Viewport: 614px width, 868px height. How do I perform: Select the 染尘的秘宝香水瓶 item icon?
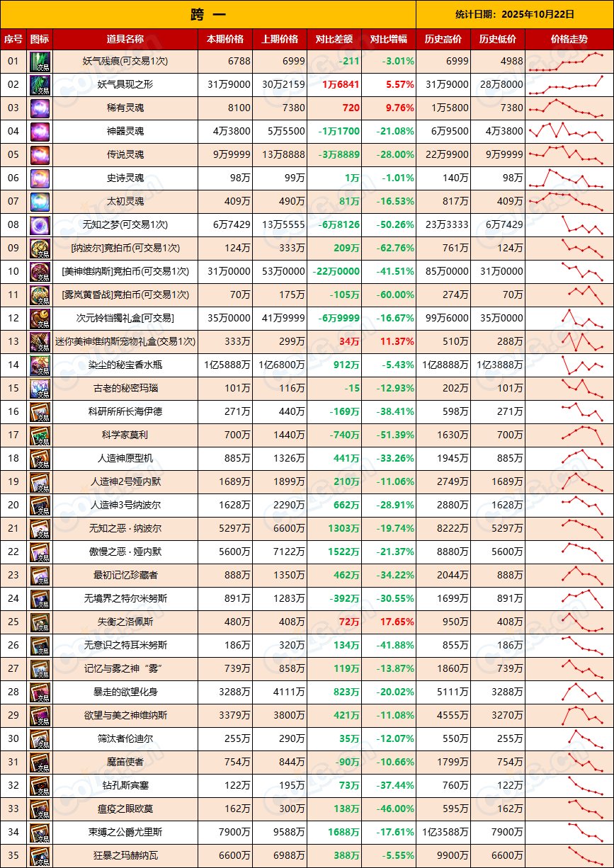[40, 365]
